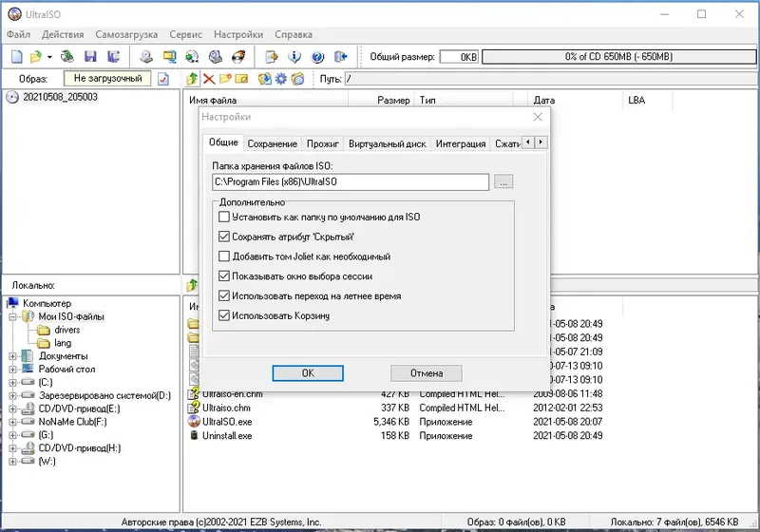Click the New Folder icon in image toolbar
This screenshot has height=532, width=760.
[225, 79]
